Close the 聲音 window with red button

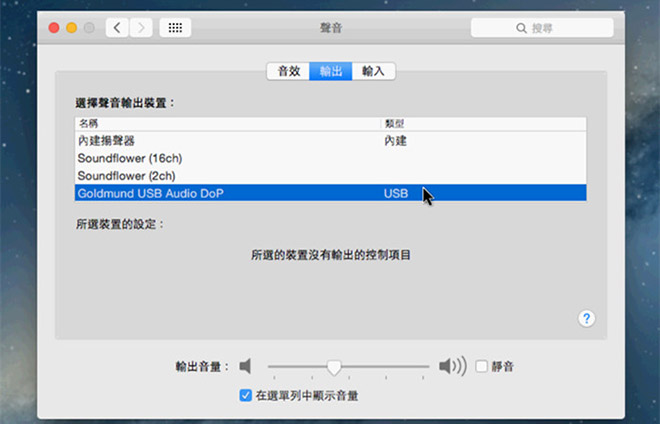(x=54, y=28)
